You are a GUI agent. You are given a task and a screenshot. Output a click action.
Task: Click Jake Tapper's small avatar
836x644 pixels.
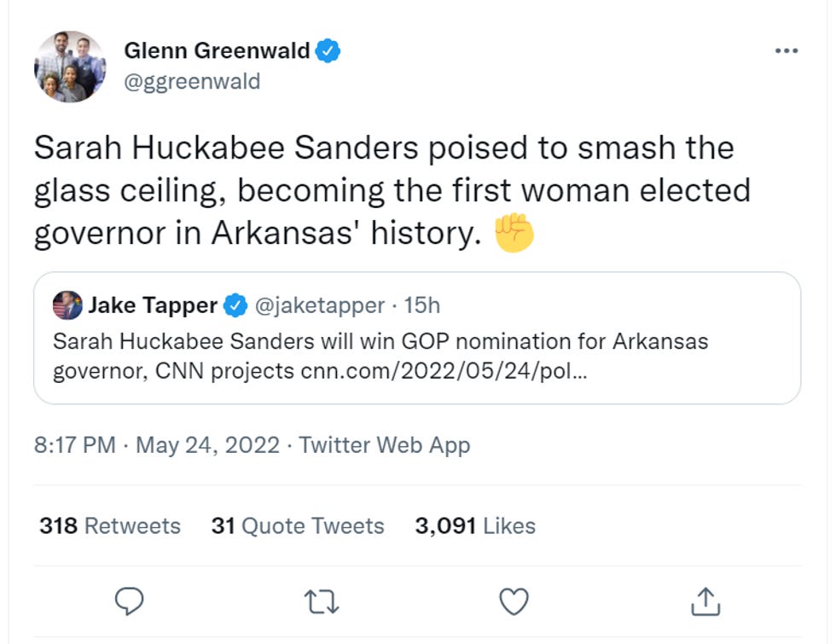point(67,305)
